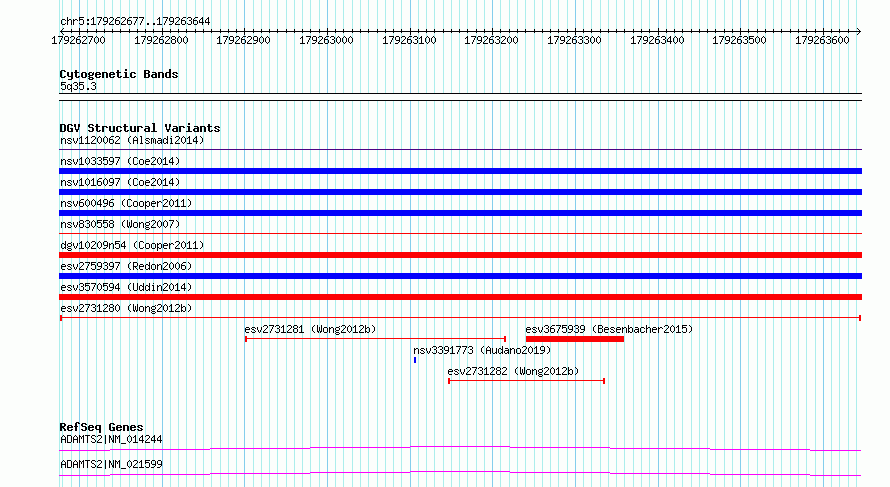Open the esv2759397 (Redon2006) variant
The width and height of the screenshot is (890, 487).
tap(126, 266)
